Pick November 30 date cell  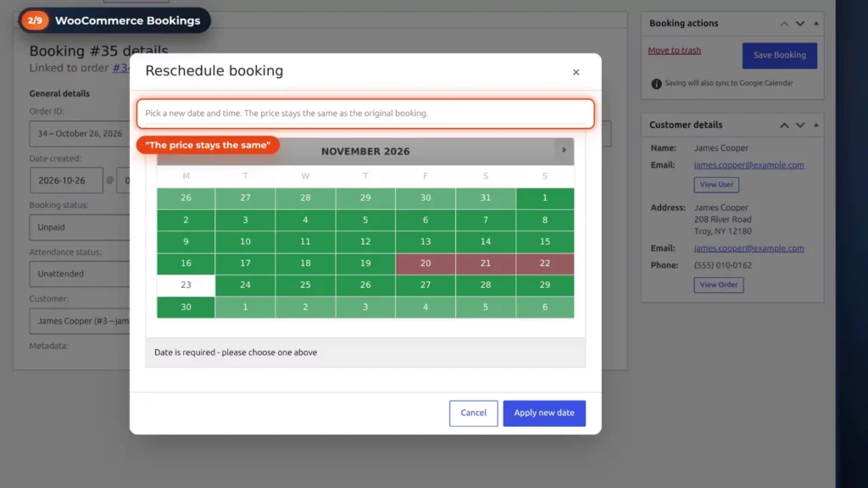pos(186,307)
